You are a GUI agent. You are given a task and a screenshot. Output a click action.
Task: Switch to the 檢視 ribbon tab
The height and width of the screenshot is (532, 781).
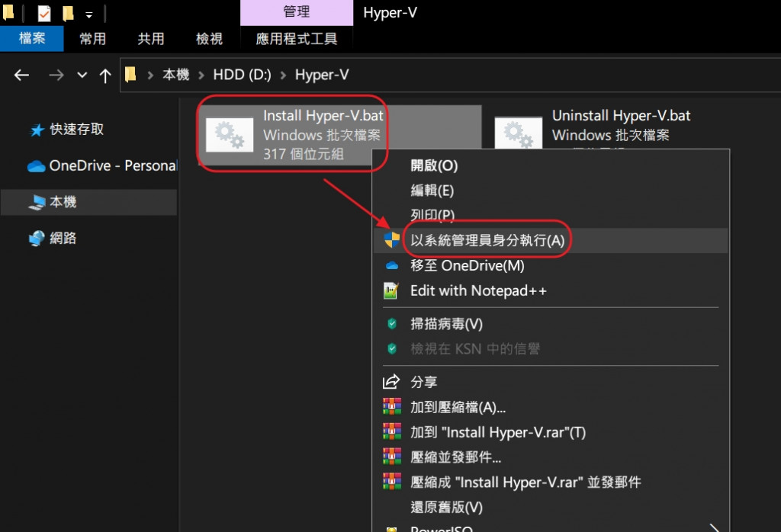pyautogui.click(x=209, y=38)
